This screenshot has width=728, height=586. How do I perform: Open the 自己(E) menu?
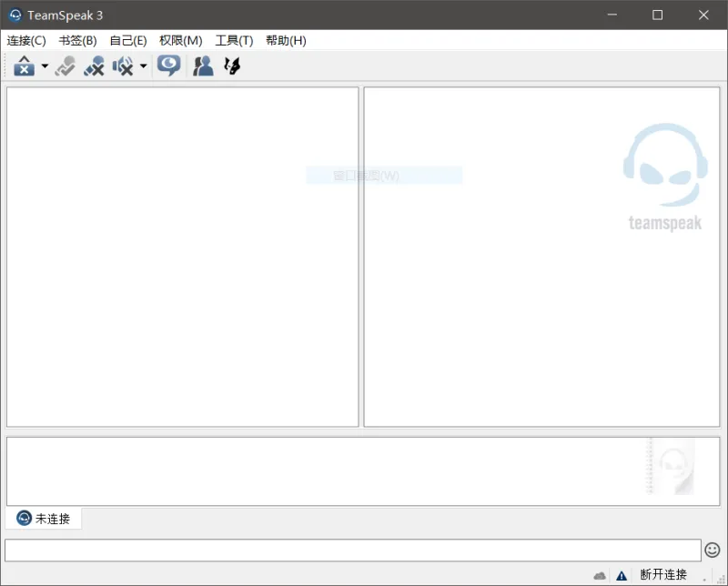point(128,41)
